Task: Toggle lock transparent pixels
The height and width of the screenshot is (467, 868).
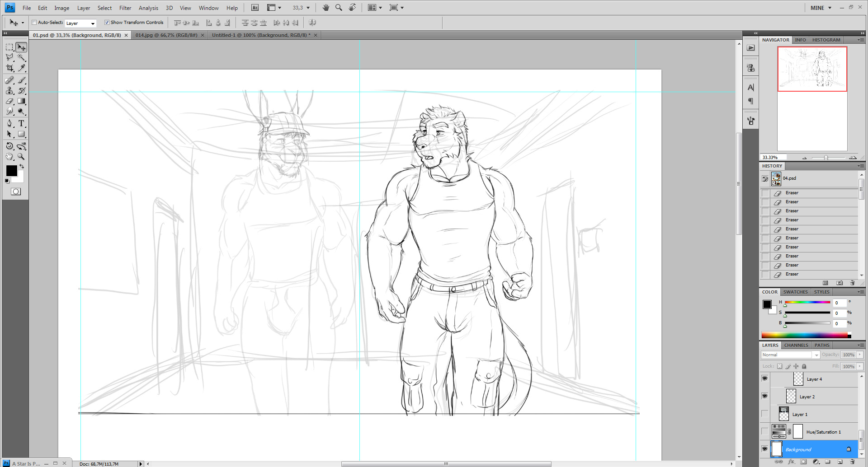Action: click(x=779, y=366)
